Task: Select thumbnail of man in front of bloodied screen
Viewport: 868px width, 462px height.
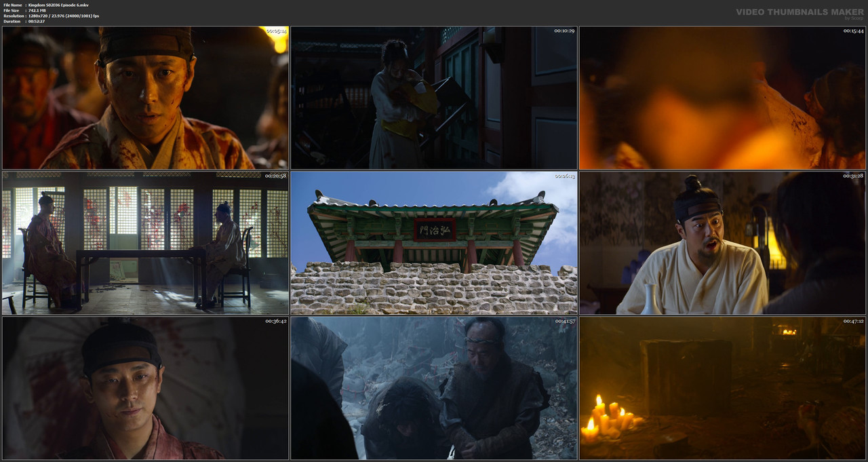Action: coord(145,388)
